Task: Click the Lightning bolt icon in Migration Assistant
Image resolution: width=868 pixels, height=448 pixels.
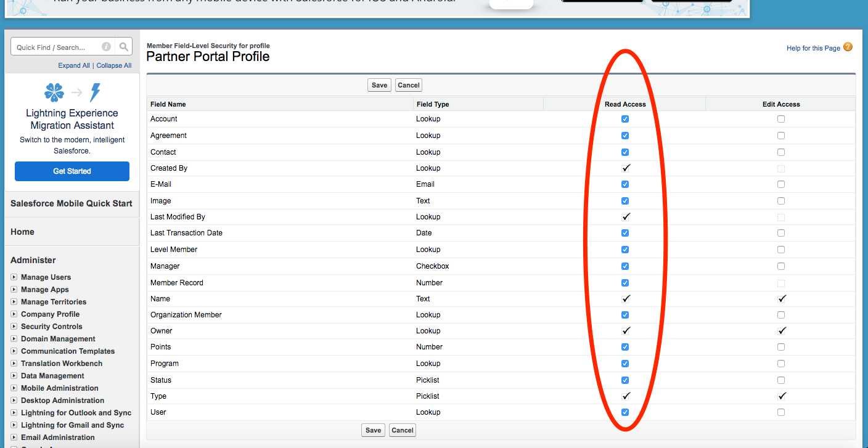Action: (x=95, y=92)
